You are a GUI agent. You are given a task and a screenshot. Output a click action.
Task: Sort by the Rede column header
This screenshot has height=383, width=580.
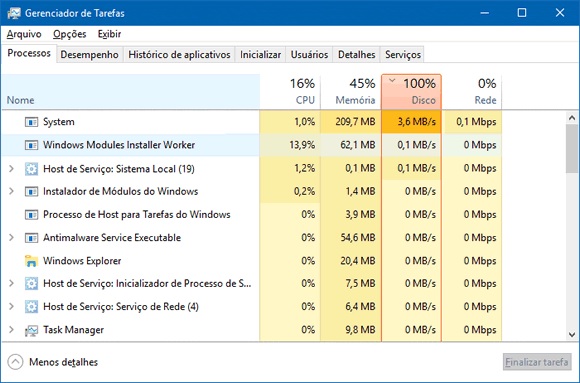pos(472,92)
